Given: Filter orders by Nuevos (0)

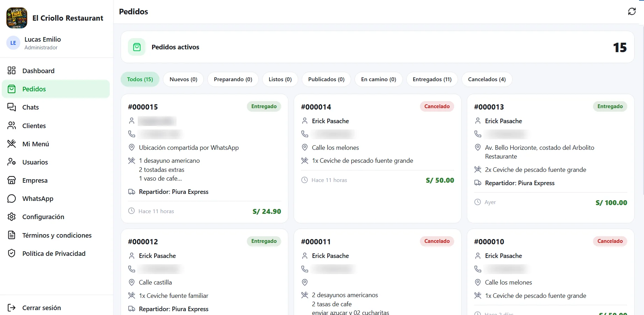Looking at the screenshot, I should pos(184,79).
